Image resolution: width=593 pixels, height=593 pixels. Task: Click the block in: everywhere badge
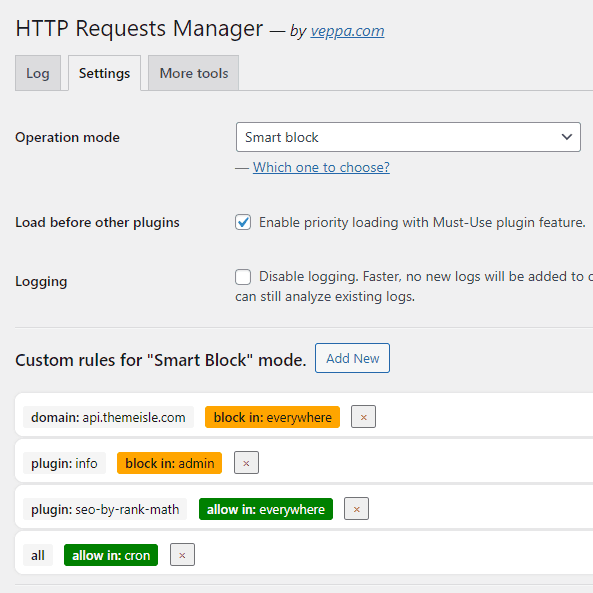click(272, 417)
